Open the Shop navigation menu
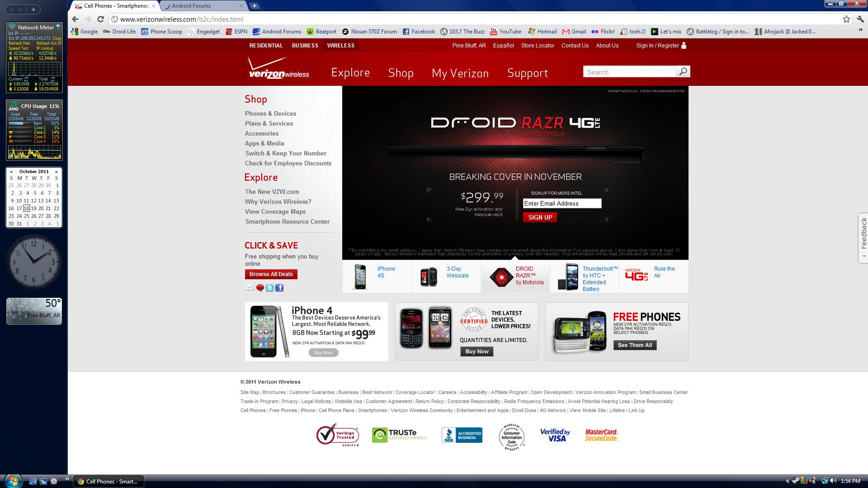Screen dimensions: 868x488 401,73
